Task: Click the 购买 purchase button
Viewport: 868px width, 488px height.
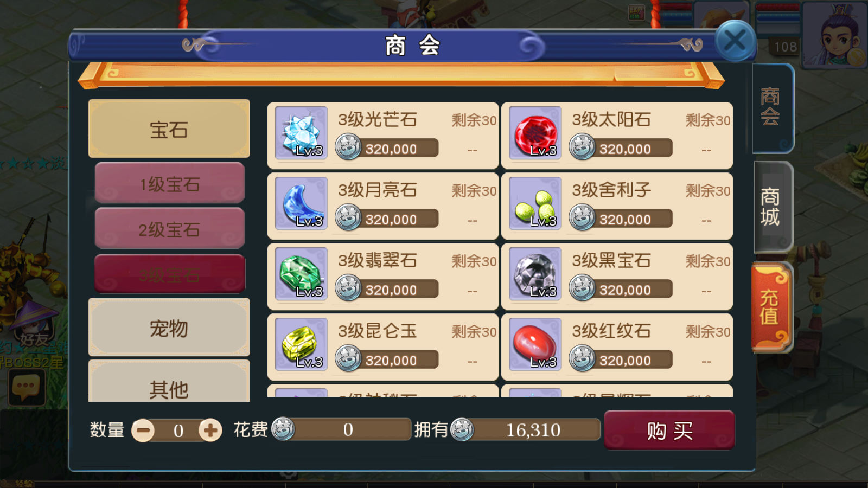Action: click(x=669, y=431)
